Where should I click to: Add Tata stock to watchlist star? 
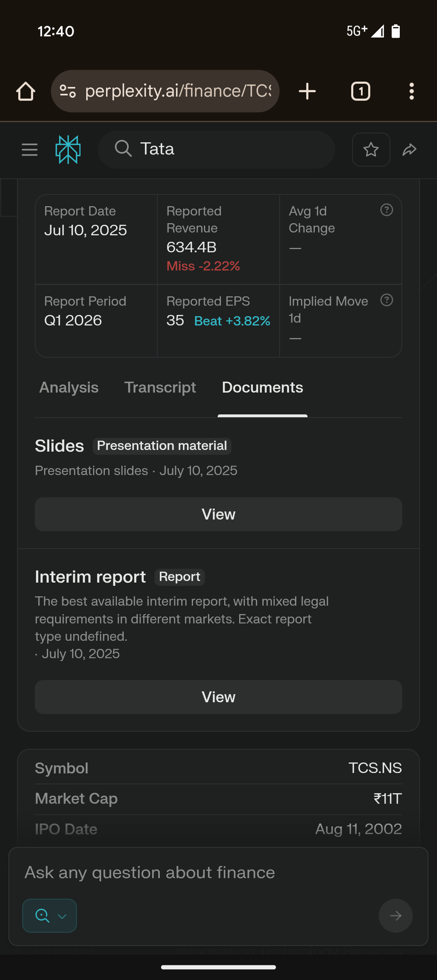click(x=371, y=150)
